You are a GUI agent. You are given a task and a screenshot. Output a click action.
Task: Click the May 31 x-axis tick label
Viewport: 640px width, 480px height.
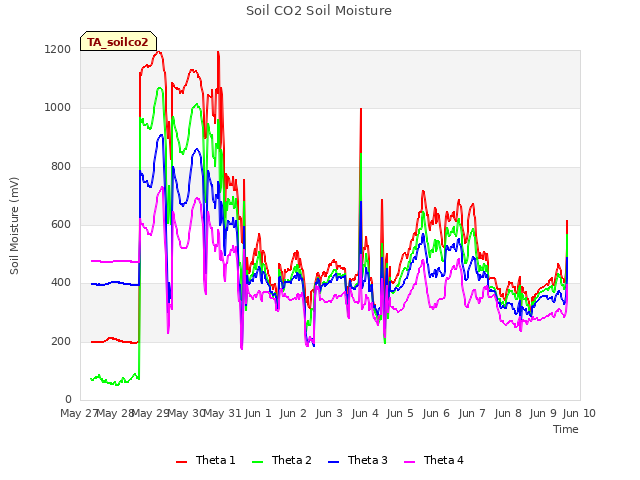click(223, 413)
